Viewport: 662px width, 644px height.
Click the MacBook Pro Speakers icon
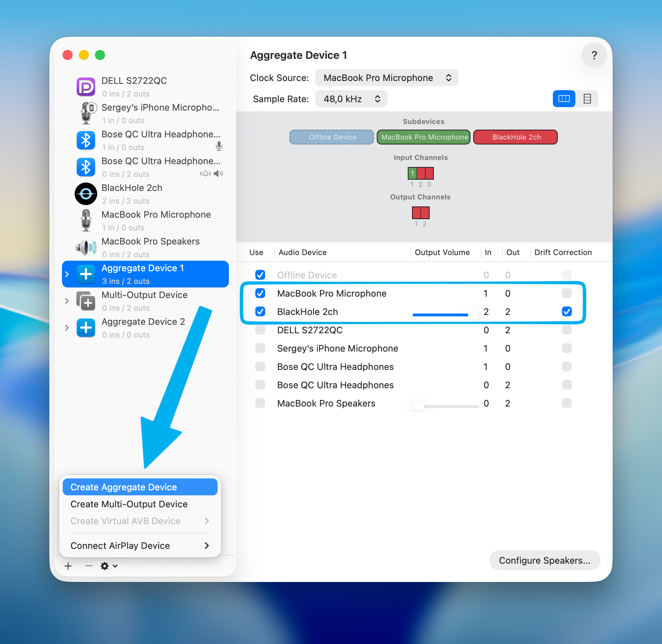click(86, 247)
